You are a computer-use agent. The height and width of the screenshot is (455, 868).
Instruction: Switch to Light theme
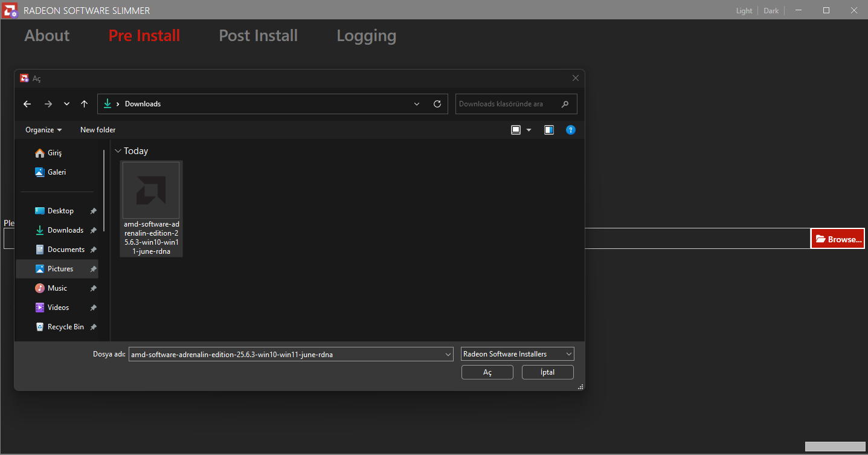[744, 11]
